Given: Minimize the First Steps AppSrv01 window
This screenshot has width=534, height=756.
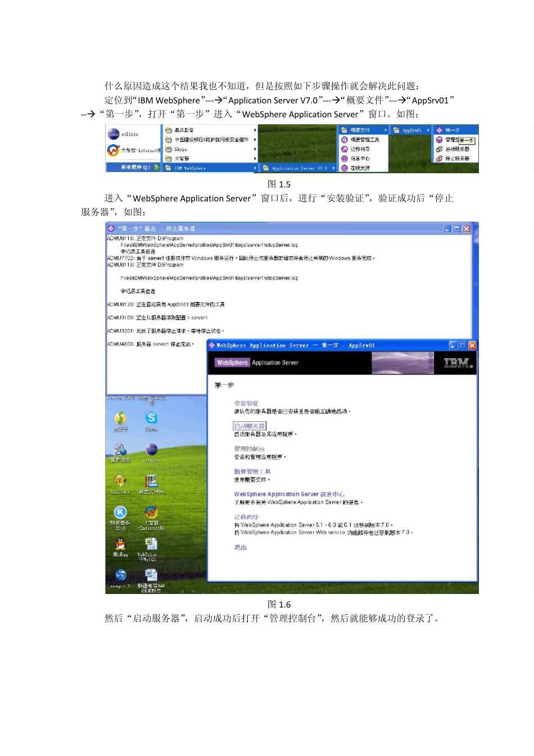Looking at the screenshot, I should tap(453, 345).
